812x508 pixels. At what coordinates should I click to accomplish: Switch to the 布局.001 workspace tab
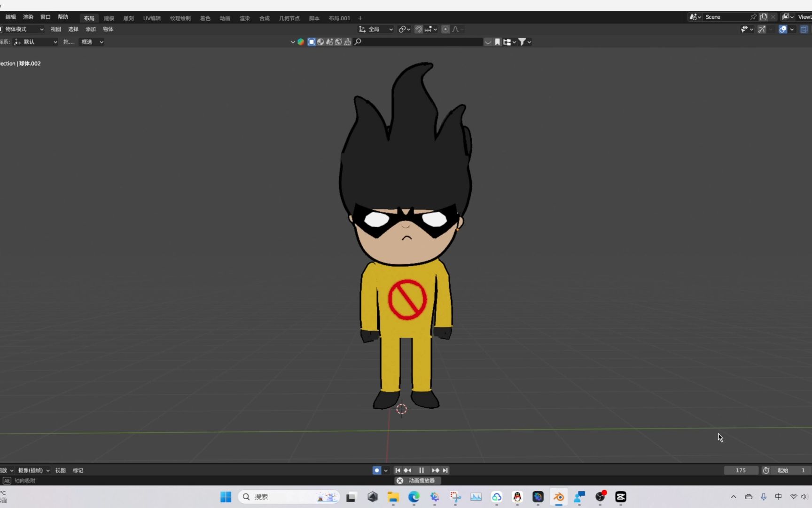pyautogui.click(x=340, y=18)
